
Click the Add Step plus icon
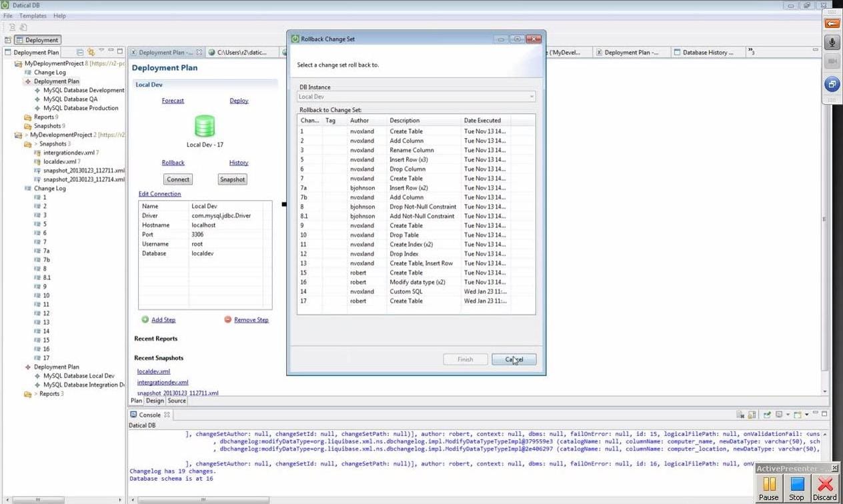tap(145, 320)
